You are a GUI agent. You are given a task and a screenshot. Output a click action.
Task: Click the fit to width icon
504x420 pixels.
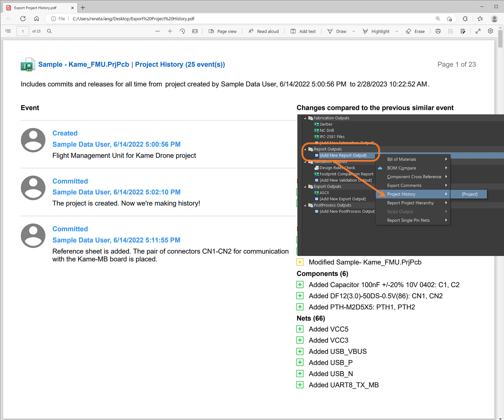[195, 31]
